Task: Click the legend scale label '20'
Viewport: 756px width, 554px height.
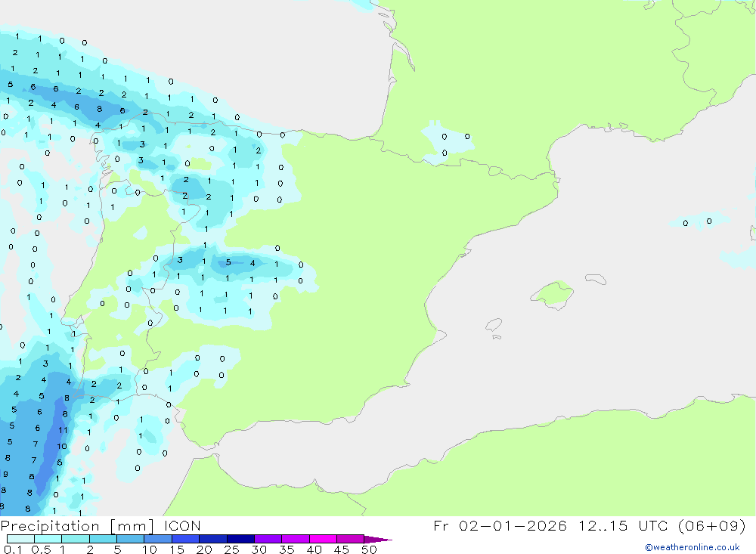Action: (x=204, y=549)
